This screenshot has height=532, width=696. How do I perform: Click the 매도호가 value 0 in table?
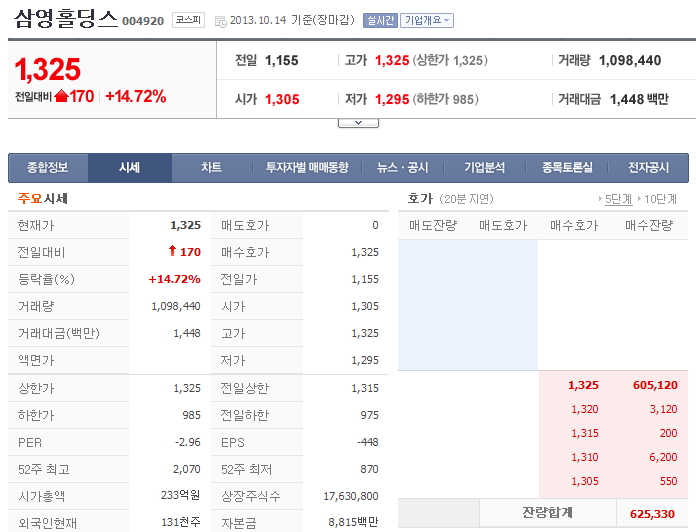point(375,225)
